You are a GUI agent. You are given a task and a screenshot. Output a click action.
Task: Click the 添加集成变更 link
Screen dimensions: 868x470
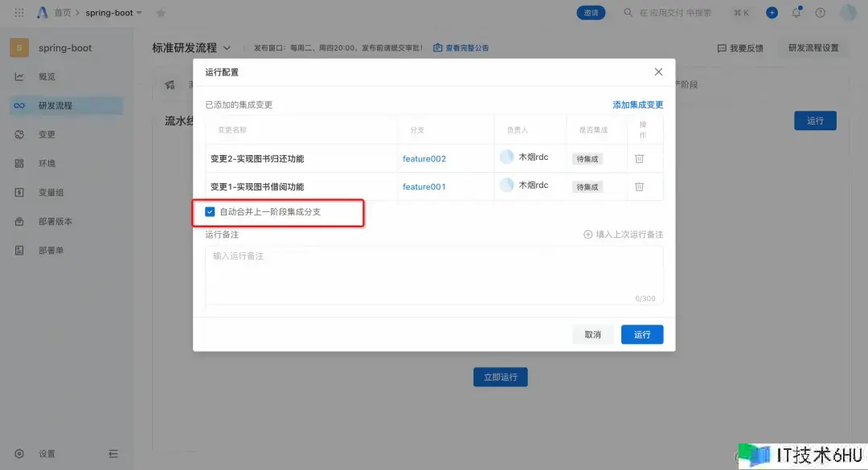[x=637, y=104]
